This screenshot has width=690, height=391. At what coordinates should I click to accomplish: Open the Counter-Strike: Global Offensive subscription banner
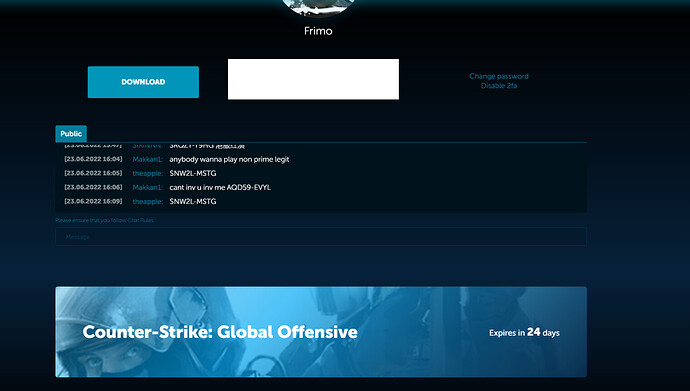point(321,332)
